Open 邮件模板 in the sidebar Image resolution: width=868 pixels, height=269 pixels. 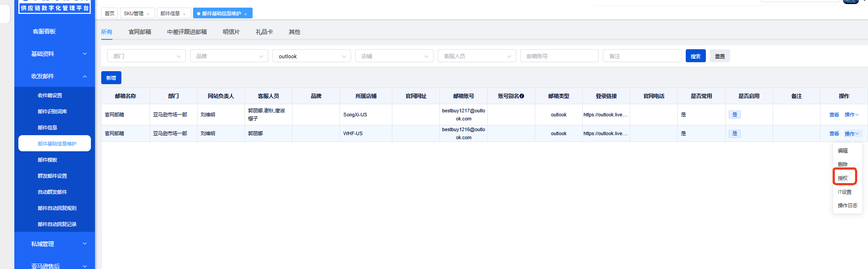point(47,160)
